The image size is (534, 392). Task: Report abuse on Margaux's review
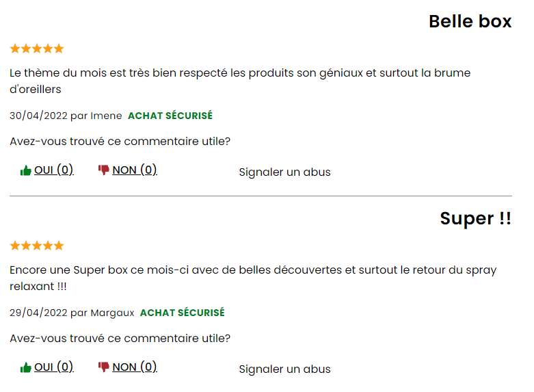click(x=284, y=369)
